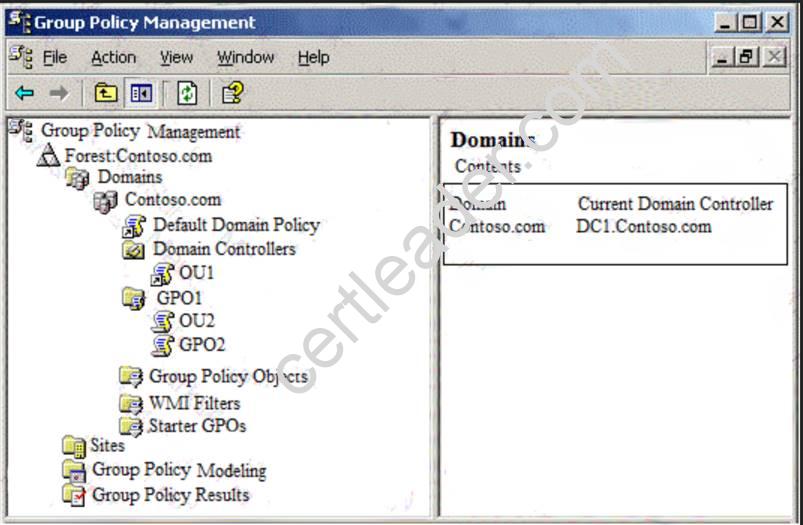
Task: Click the OU1 linked GPO scroll icon
Action: 162,274
